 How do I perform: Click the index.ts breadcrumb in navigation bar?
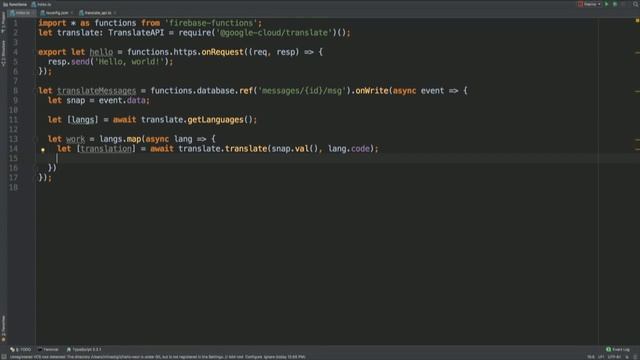pyautogui.click(x=42, y=4)
